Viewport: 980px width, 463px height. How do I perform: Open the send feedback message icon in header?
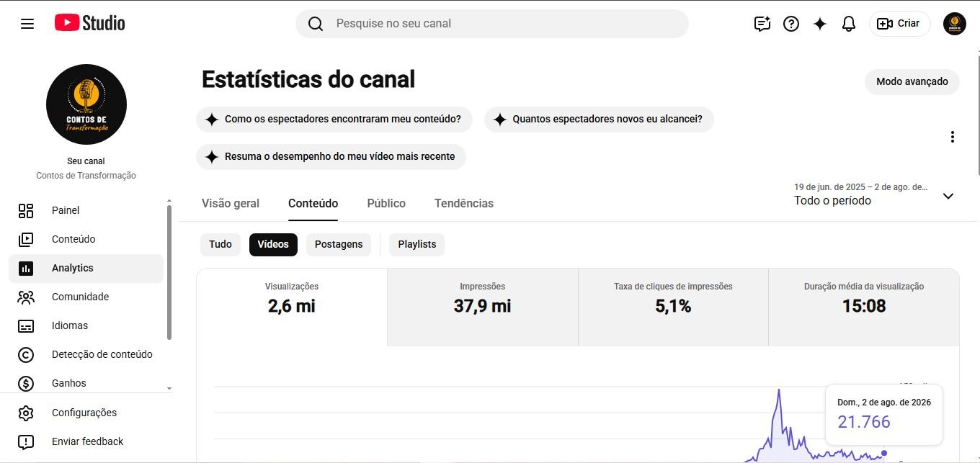point(762,24)
